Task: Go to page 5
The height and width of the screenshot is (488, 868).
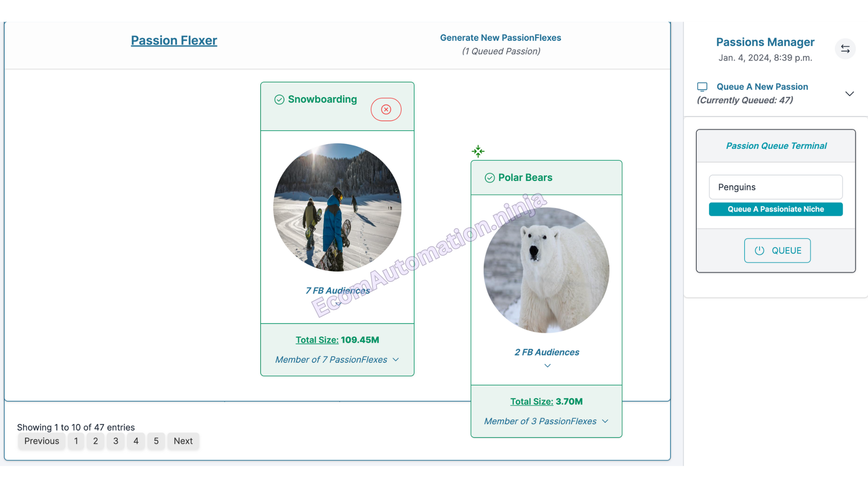Action: pyautogui.click(x=156, y=441)
